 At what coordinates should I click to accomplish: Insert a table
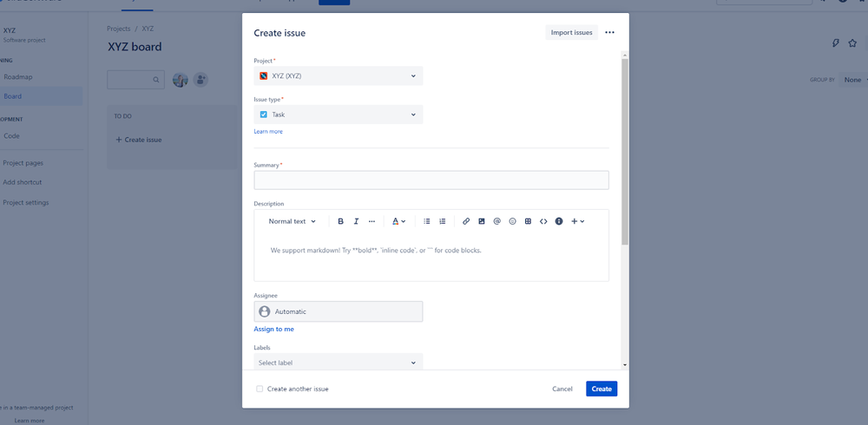tap(528, 221)
